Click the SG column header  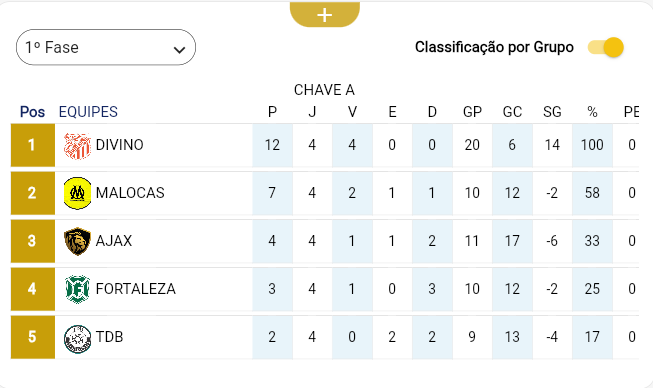552,112
